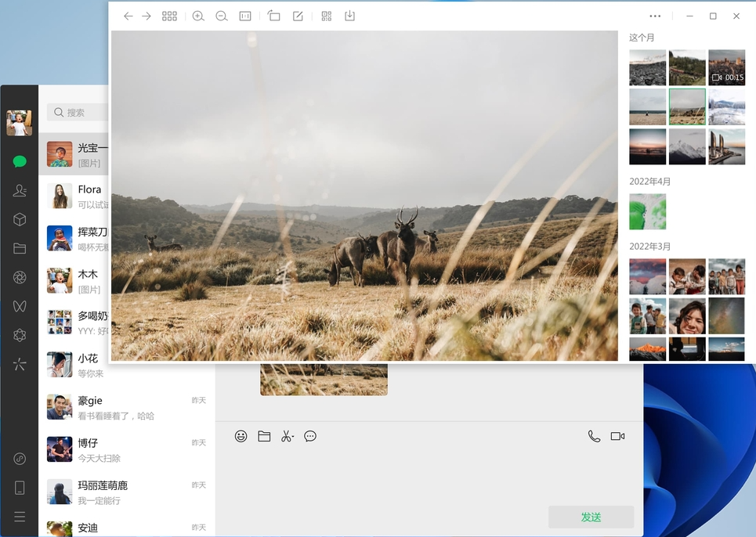
Task: Open the Files folder icon in WeChat sidebar
Action: click(x=20, y=248)
